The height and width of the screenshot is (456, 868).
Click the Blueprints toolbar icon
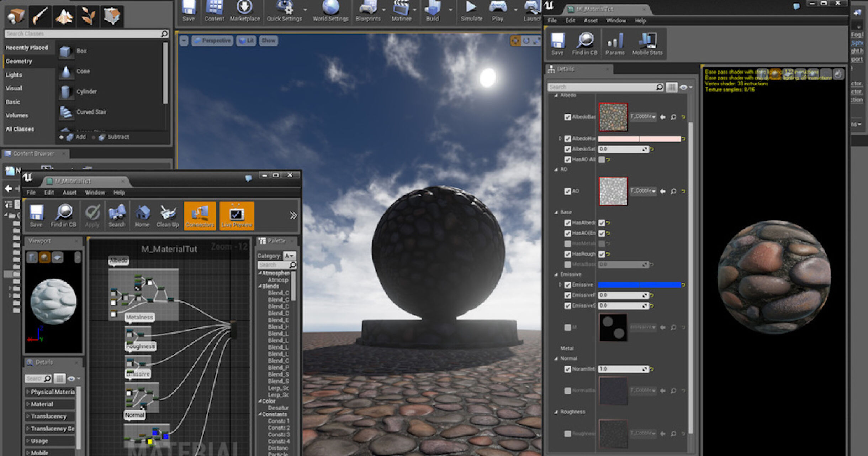point(368,11)
